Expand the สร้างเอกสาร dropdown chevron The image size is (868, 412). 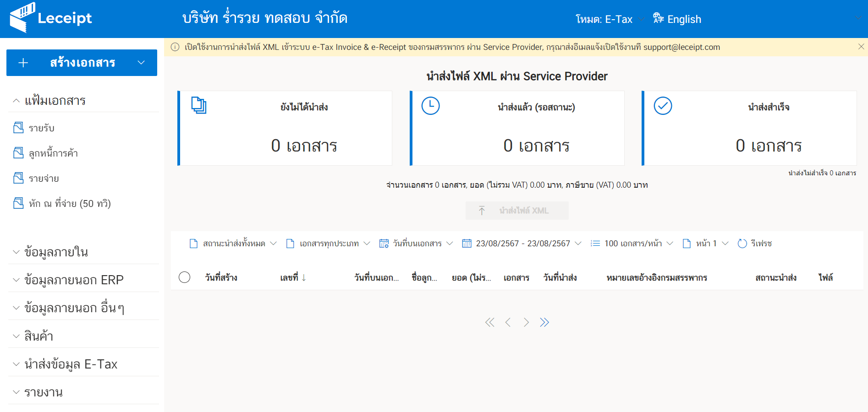[141, 62]
